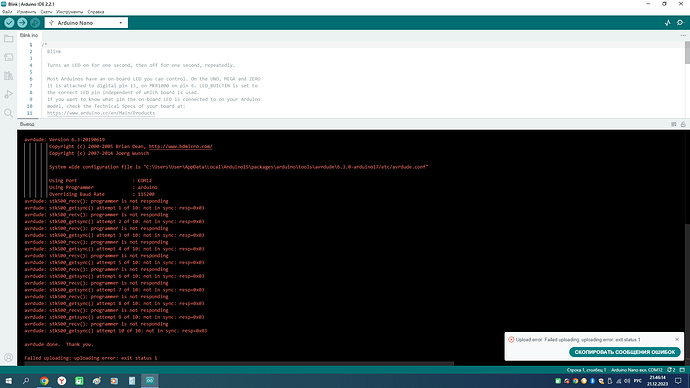The width and height of the screenshot is (690, 388).
Task: Click the Verify sketch checkmark button
Action: click(x=9, y=22)
